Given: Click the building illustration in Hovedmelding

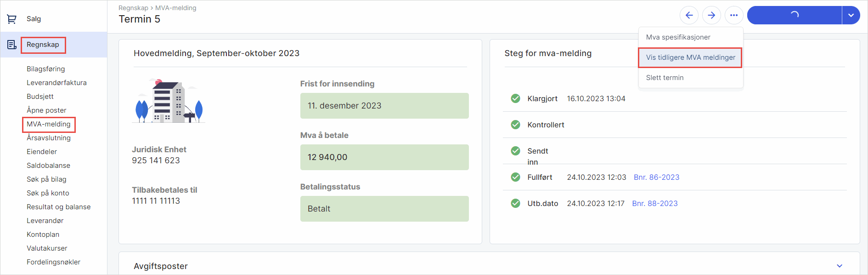Looking at the screenshot, I should click(x=169, y=101).
